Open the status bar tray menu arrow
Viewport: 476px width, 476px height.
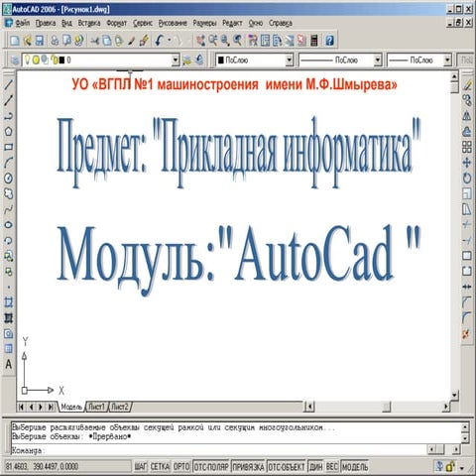(462, 468)
